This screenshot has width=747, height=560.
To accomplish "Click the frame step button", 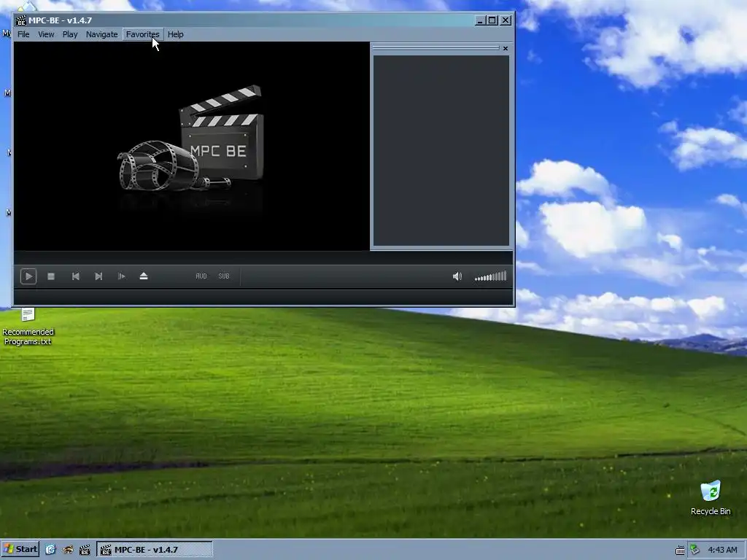I will (122, 276).
